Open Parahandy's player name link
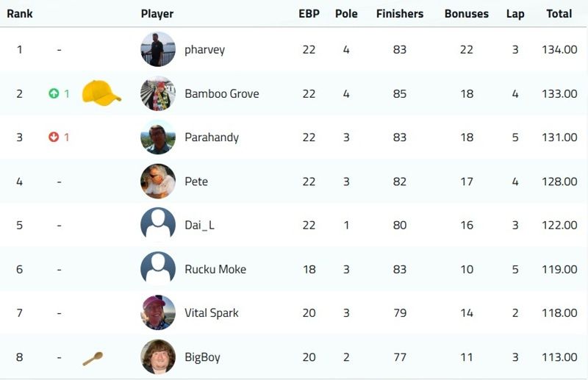The image size is (588, 380). pyautogui.click(x=212, y=137)
